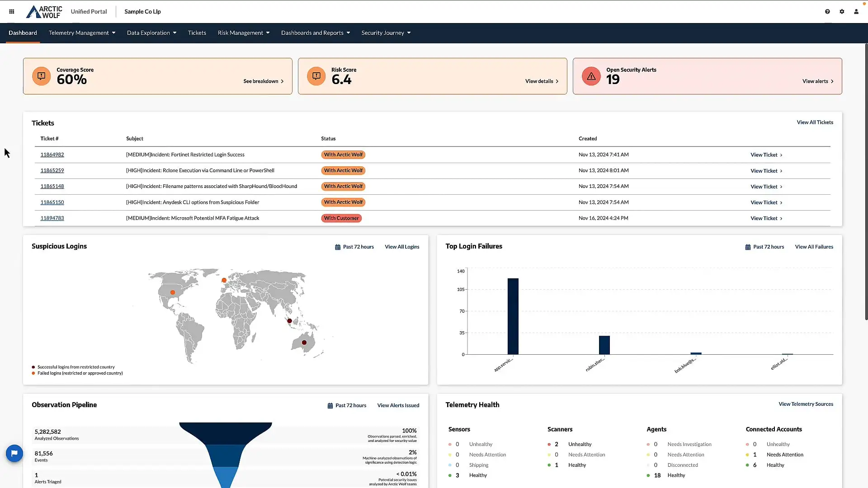
Task: Click View Telemetry Sources
Action: pos(806,404)
